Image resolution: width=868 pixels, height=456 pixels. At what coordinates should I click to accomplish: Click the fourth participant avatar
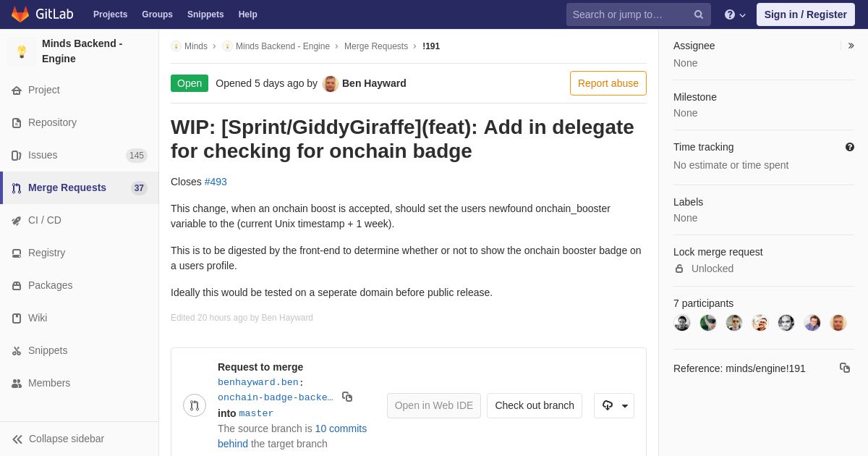pyautogui.click(x=760, y=323)
